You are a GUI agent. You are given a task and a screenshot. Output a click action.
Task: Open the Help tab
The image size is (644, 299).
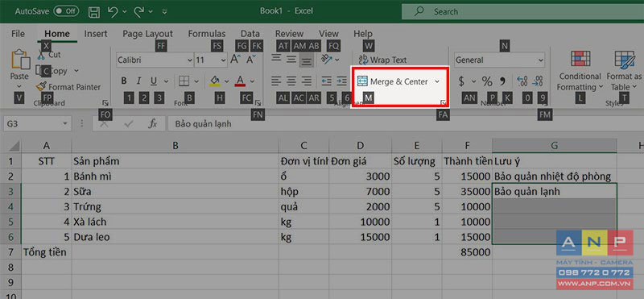click(x=363, y=34)
